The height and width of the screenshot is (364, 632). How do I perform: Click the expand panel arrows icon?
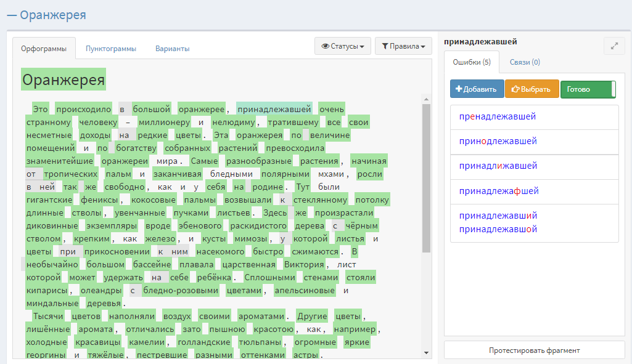point(614,46)
